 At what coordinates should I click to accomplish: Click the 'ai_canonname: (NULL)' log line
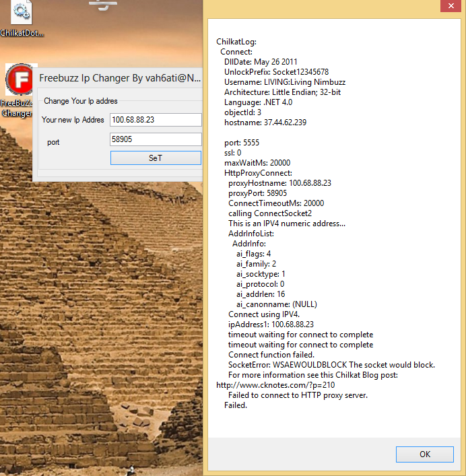277,304
